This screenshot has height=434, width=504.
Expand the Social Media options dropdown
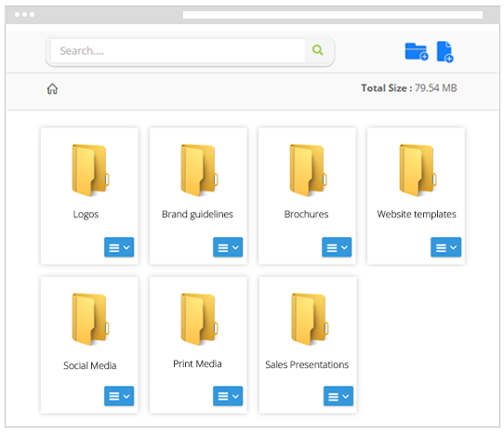click(x=119, y=396)
